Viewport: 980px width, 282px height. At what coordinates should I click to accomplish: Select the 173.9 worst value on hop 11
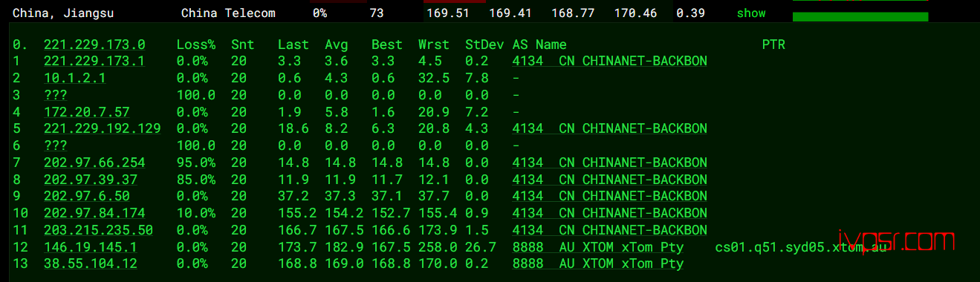(434, 230)
